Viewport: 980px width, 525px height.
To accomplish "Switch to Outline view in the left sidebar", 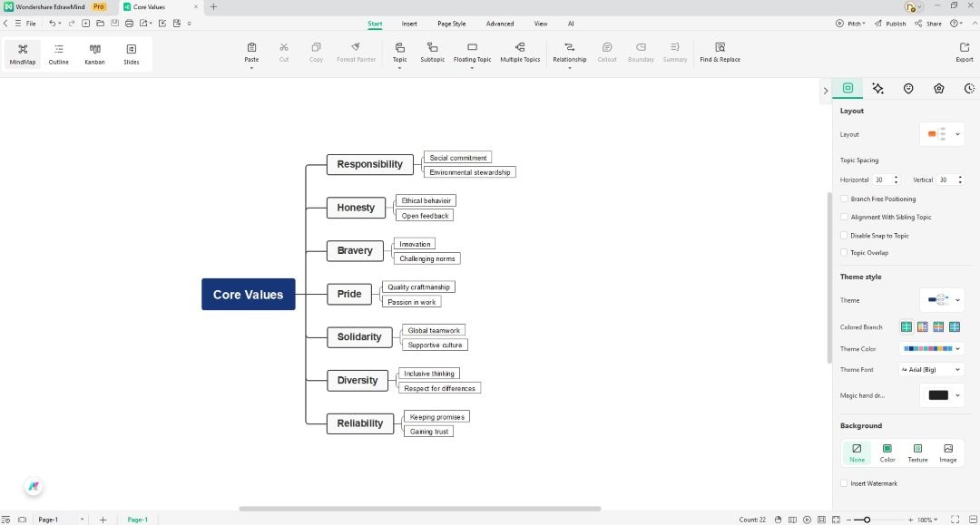I will [x=58, y=53].
